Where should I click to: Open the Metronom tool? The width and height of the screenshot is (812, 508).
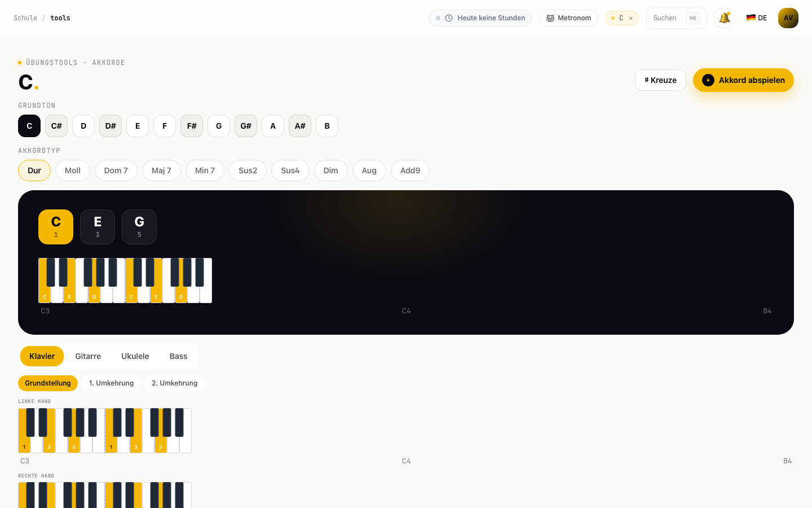point(568,18)
